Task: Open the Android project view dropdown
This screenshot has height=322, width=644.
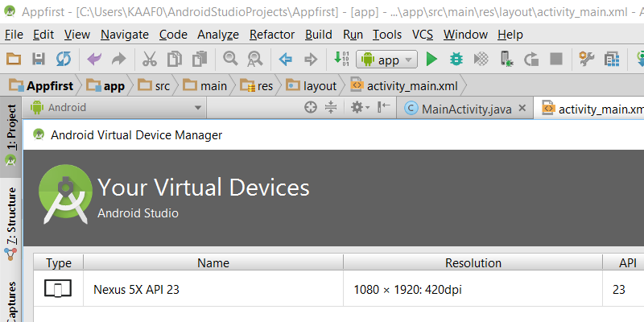Action: coord(116,107)
